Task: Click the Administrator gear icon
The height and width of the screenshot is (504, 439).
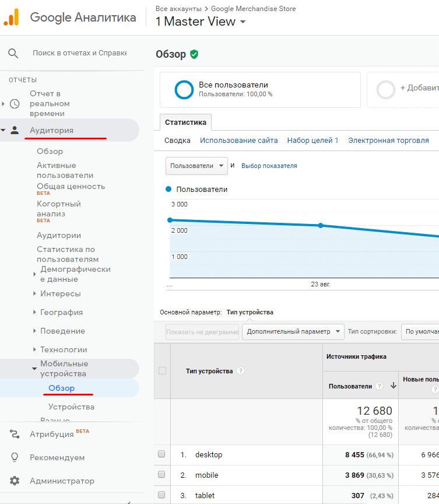Action: (x=15, y=481)
